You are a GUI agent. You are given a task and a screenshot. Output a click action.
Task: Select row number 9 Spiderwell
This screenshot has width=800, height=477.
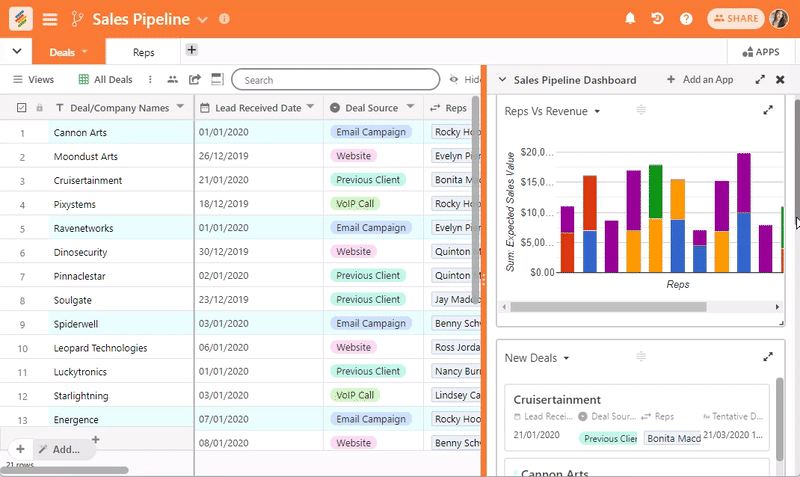coord(22,324)
